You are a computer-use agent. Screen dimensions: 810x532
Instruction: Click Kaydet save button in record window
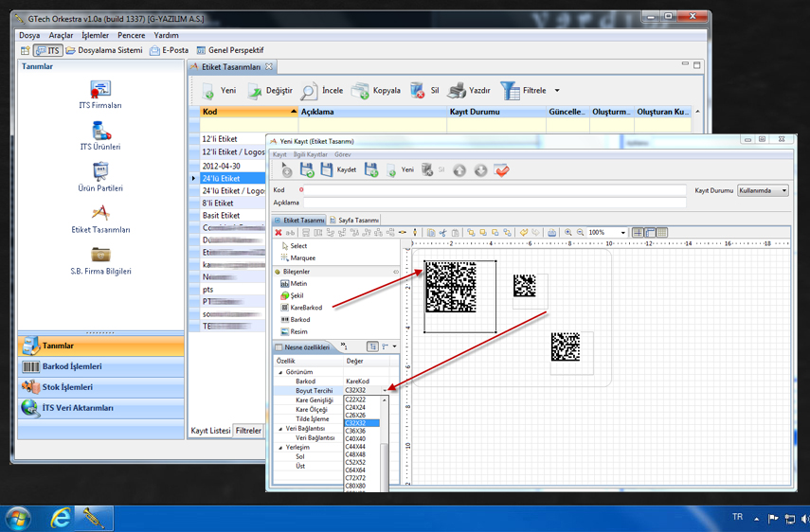[x=339, y=169]
